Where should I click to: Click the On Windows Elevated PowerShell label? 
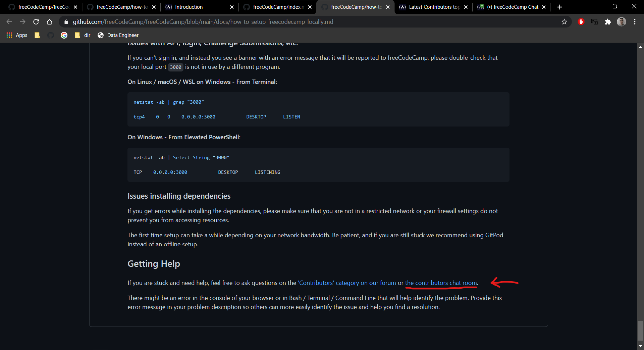pyautogui.click(x=184, y=137)
